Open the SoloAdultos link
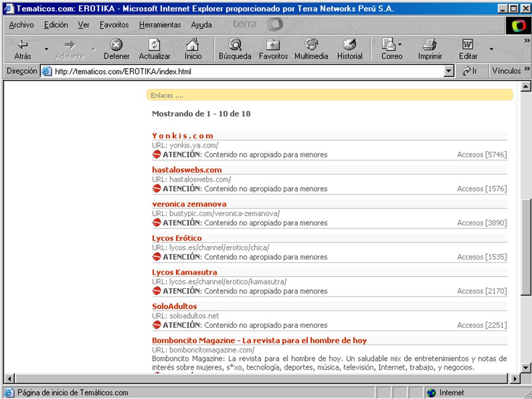 click(175, 306)
